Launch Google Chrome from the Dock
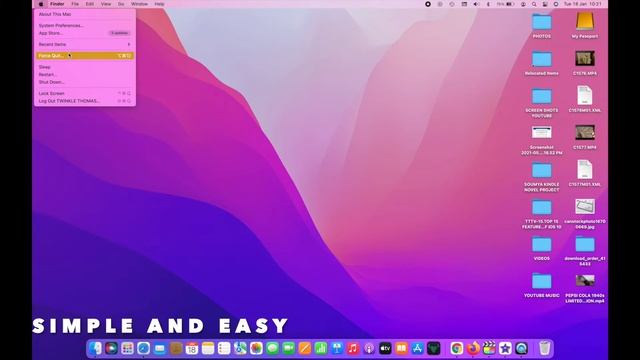 pos(457,348)
